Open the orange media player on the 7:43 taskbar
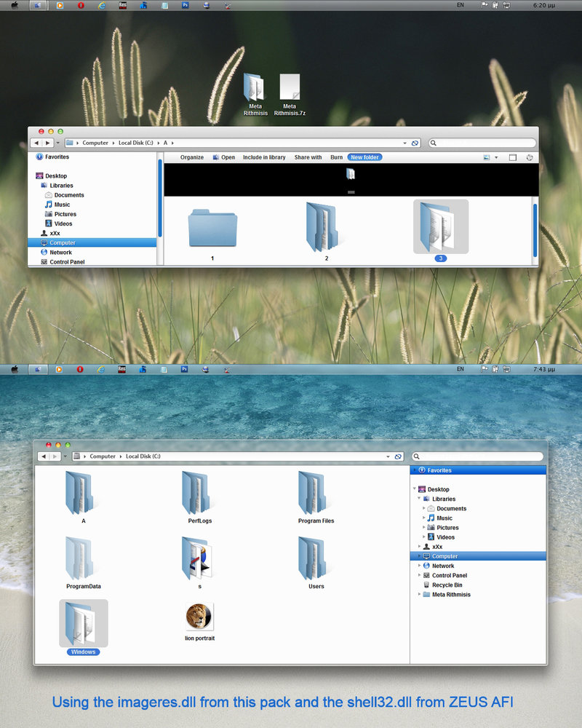The image size is (582, 728). [x=59, y=369]
